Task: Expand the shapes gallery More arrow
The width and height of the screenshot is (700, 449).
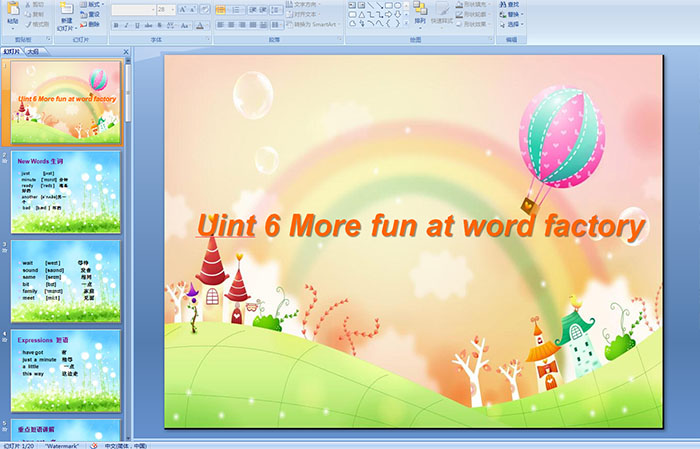Action: pos(406,23)
